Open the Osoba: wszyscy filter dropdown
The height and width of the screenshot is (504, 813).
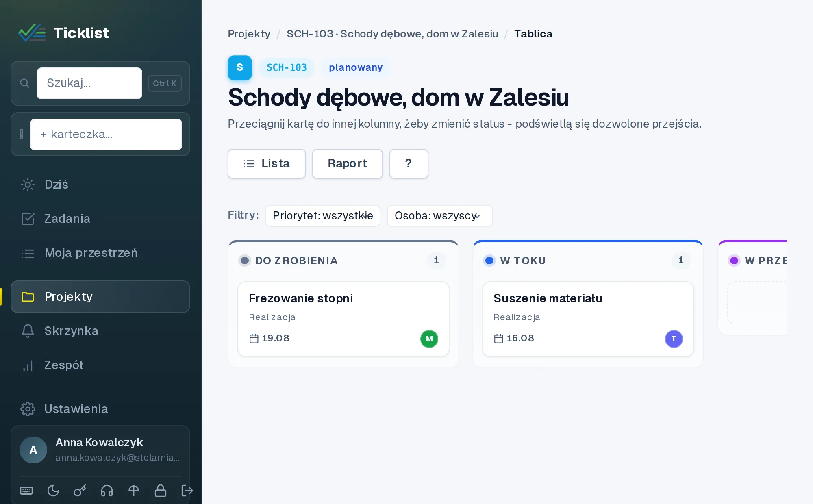point(439,215)
